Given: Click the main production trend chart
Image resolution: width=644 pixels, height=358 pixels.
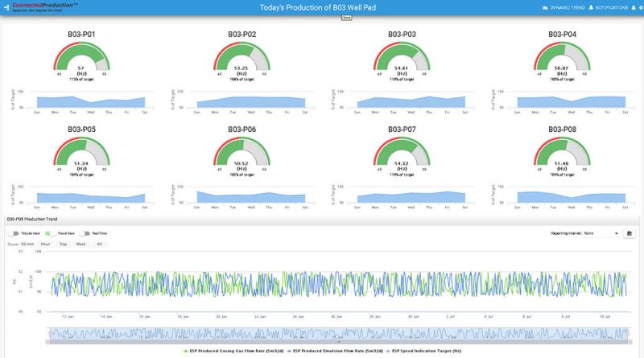Looking at the screenshot, I should [339, 283].
